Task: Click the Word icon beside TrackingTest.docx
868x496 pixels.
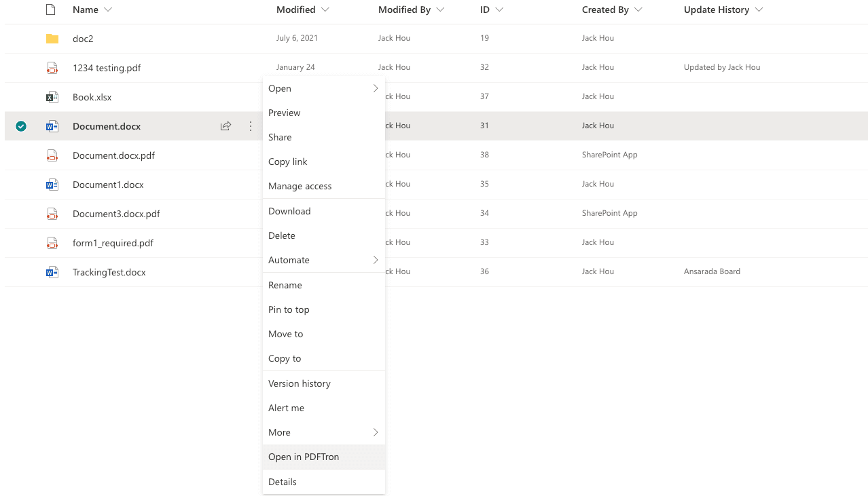Action: [x=52, y=272]
